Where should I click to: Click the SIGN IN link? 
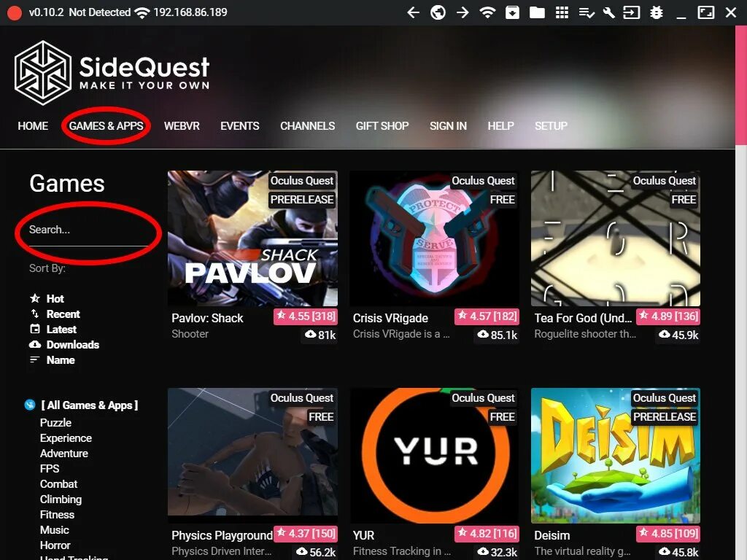click(x=448, y=125)
